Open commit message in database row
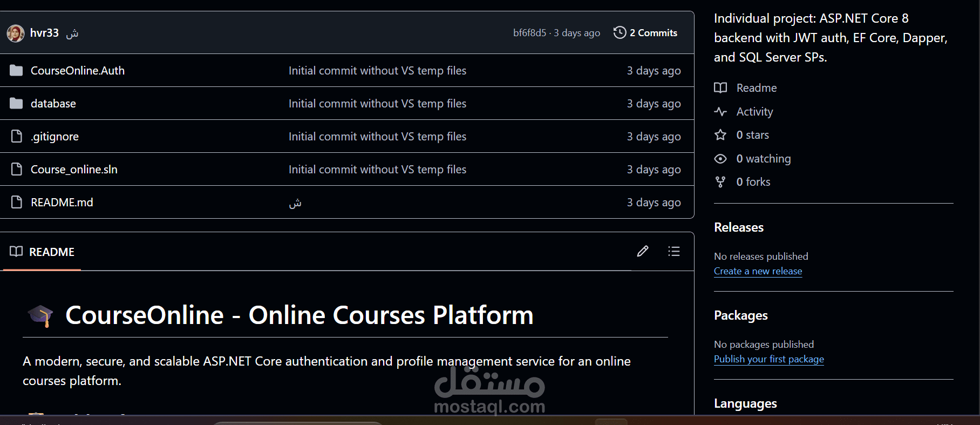 [377, 104]
